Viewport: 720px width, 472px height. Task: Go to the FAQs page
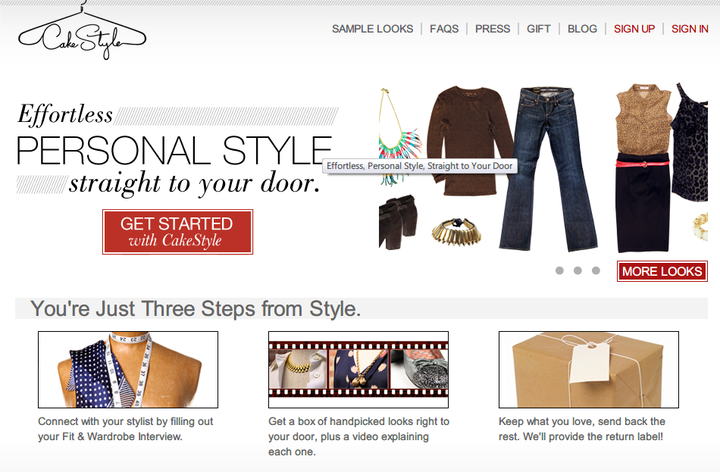(444, 29)
